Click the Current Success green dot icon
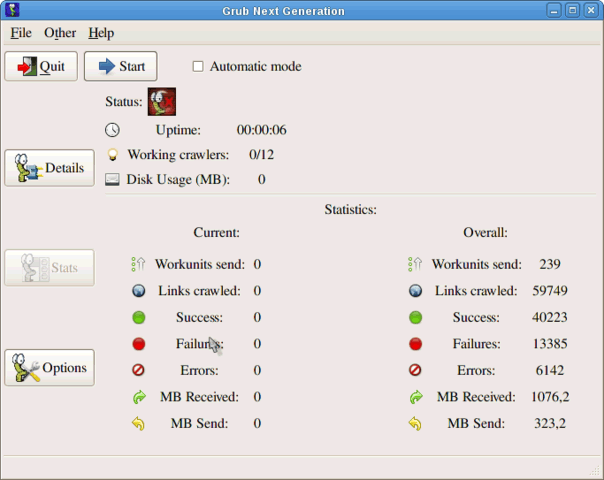This screenshot has height=480, width=604. pos(139,317)
